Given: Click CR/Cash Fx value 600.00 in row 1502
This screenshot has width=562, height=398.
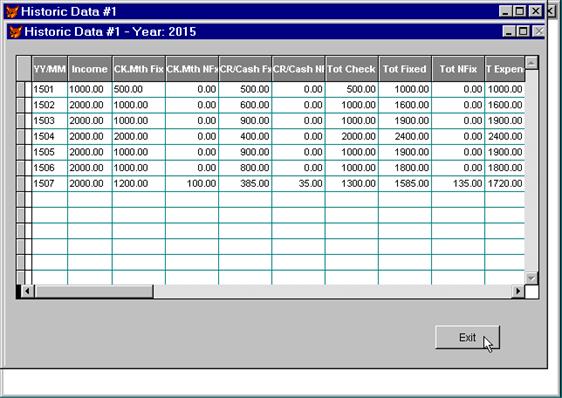Looking at the screenshot, I should (x=245, y=105).
